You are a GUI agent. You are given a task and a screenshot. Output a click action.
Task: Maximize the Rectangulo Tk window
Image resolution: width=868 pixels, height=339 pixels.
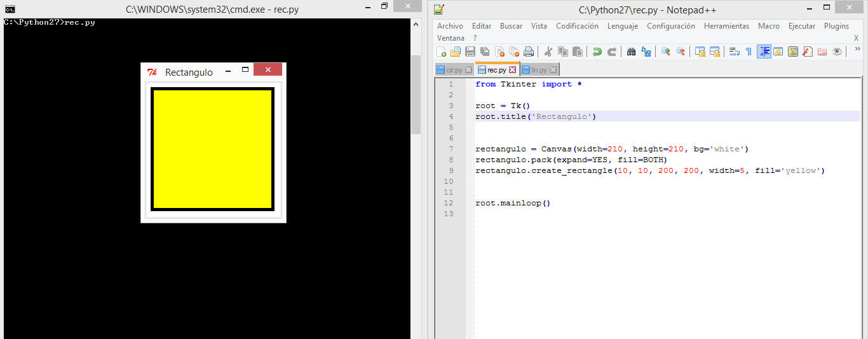pyautogui.click(x=245, y=70)
